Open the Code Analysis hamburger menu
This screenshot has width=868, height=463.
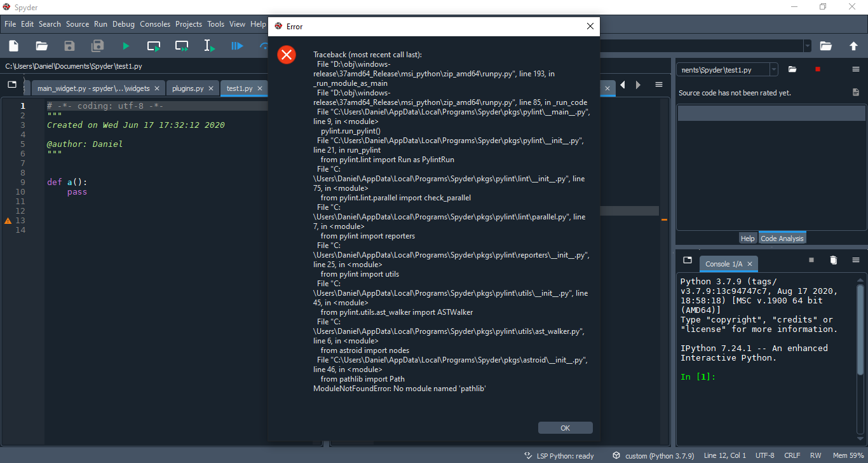[856, 70]
